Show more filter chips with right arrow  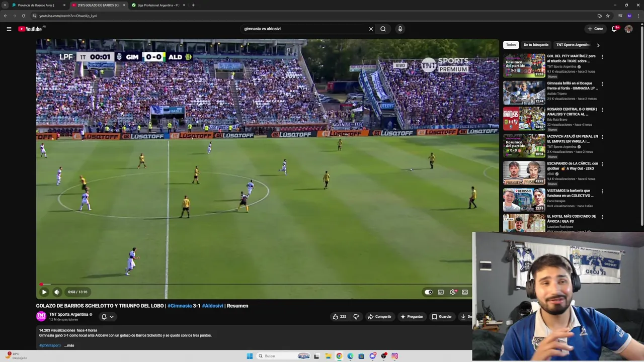(x=598, y=45)
